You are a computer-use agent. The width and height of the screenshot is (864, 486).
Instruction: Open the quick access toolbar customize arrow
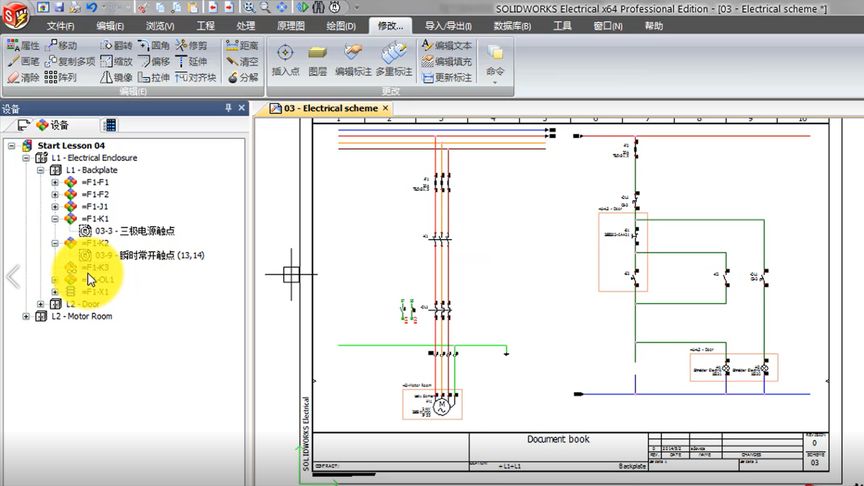[357, 8]
